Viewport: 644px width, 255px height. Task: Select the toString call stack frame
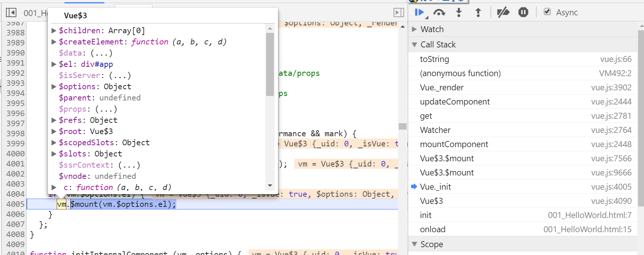[523, 59]
